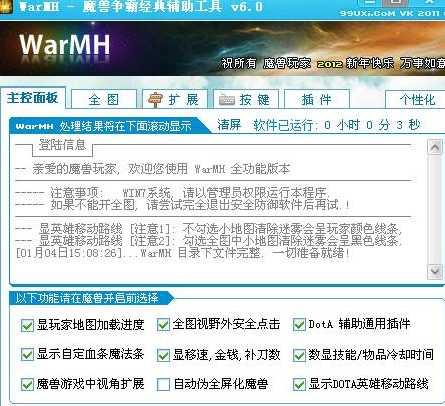Click the signpost icon on 扩展 tab
The image size is (445, 406).
click(155, 99)
